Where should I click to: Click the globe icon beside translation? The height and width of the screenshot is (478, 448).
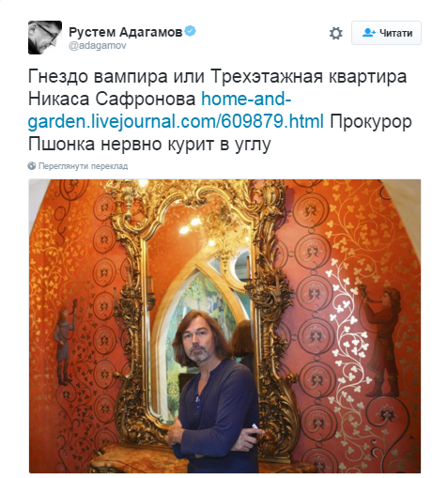(32, 165)
